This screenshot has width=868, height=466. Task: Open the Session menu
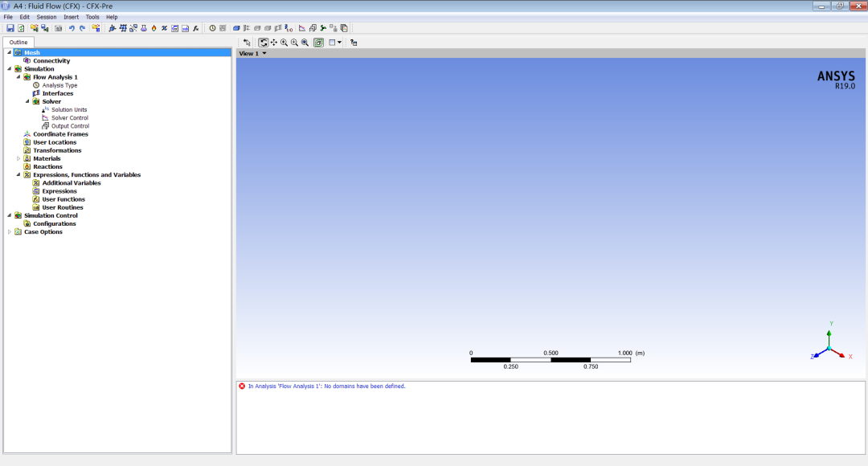click(x=47, y=17)
